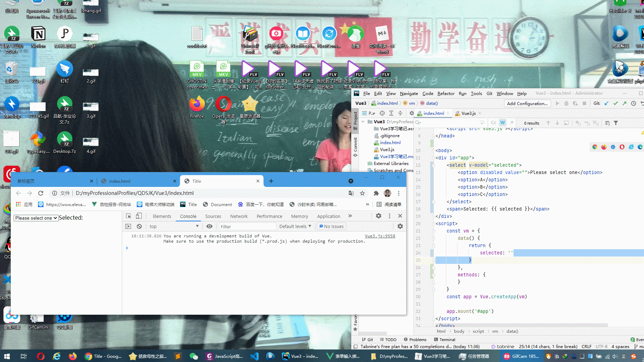Viewport: 644px width, 362px height.
Task: Open Project panel gear options
Action: point(411,113)
